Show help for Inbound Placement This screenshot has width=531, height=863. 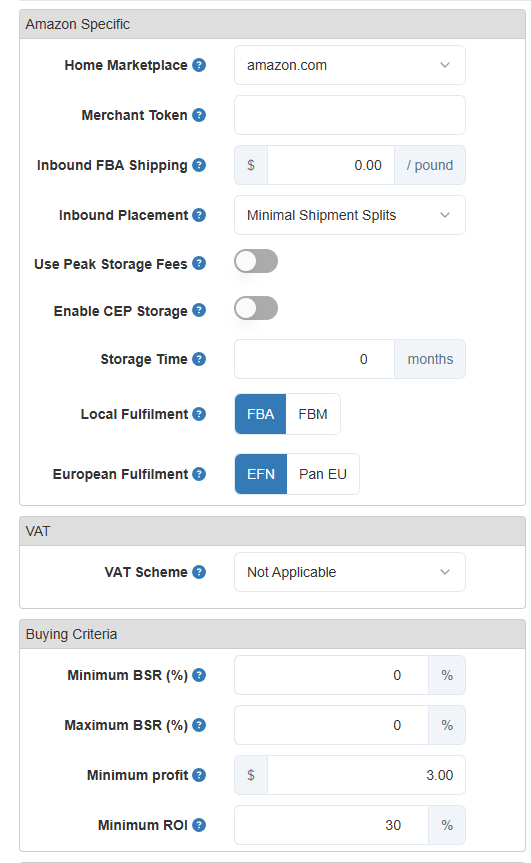[x=199, y=215]
